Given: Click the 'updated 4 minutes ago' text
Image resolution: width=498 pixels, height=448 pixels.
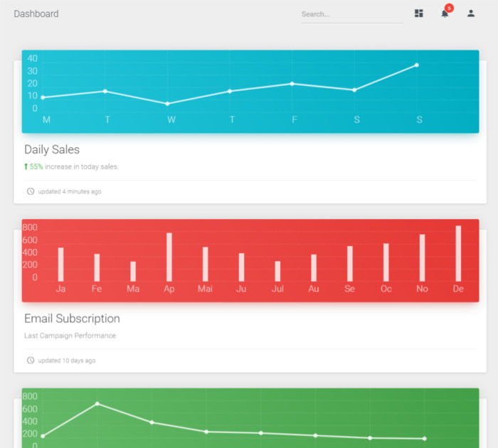Looking at the screenshot, I should pyautogui.click(x=70, y=191).
